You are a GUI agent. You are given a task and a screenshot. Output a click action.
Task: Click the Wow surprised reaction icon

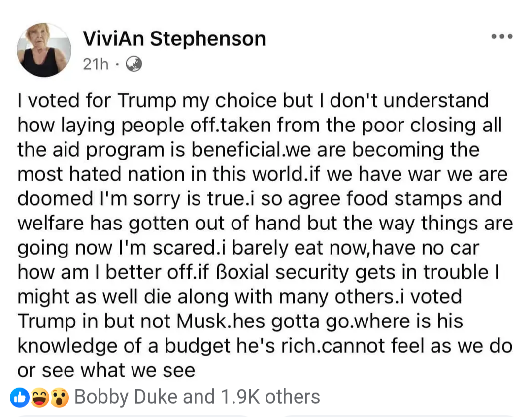[x=60, y=397]
